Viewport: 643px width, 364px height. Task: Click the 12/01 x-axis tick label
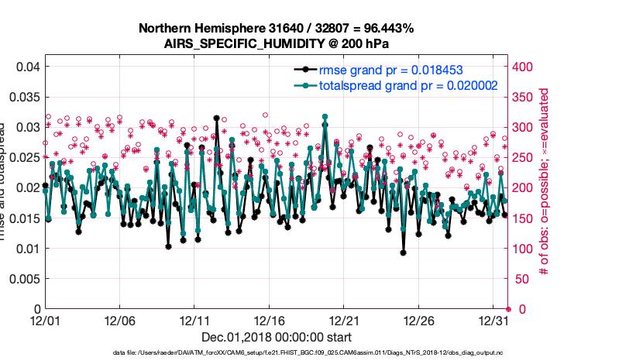point(45,320)
